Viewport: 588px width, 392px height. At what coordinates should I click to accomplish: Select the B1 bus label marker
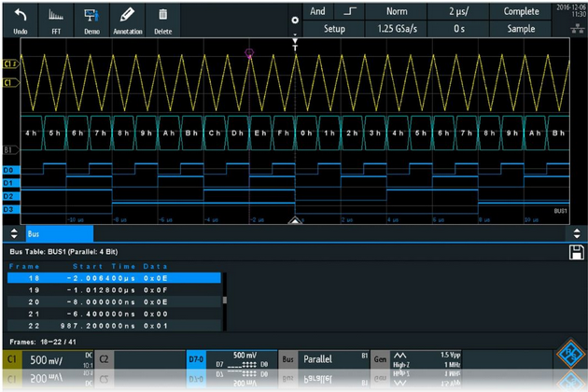tap(10, 150)
